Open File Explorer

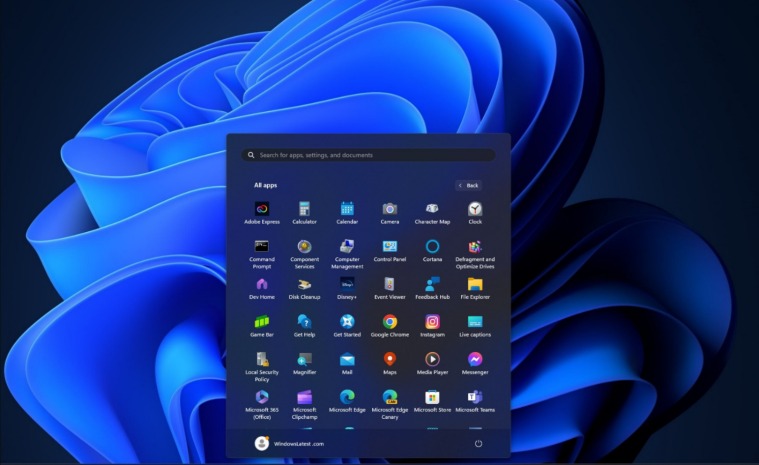(475, 284)
